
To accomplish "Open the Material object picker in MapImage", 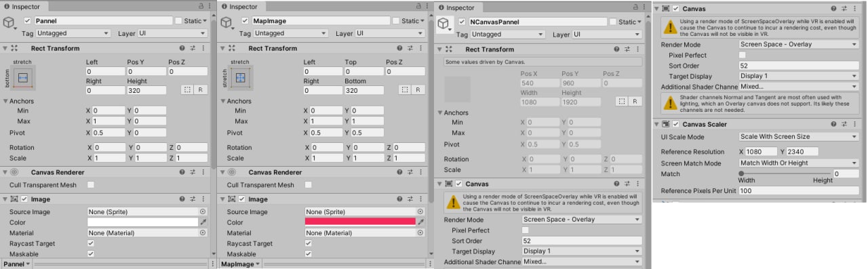I will (420, 232).
